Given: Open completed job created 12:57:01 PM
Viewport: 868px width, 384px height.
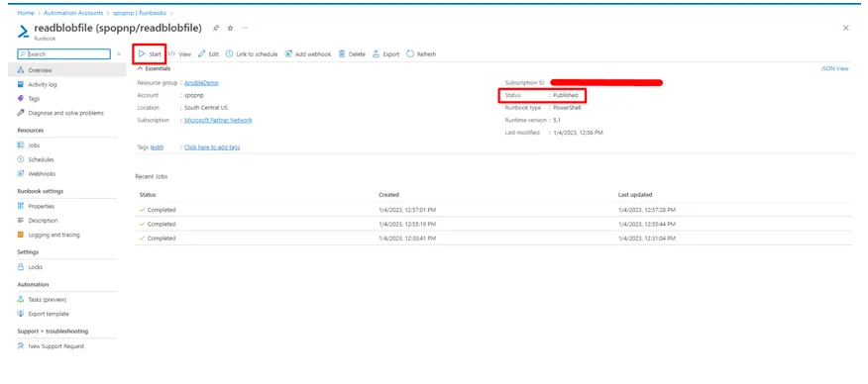Looking at the screenshot, I should [493, 210].
